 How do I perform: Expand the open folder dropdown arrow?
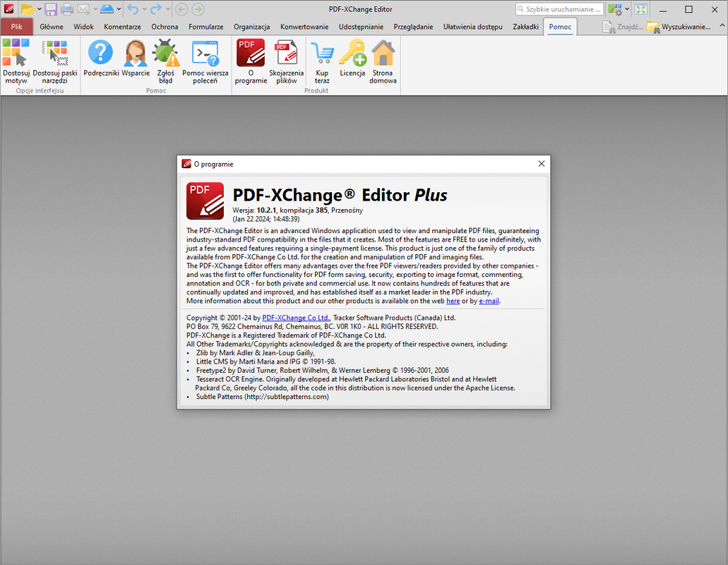[39, 9]
